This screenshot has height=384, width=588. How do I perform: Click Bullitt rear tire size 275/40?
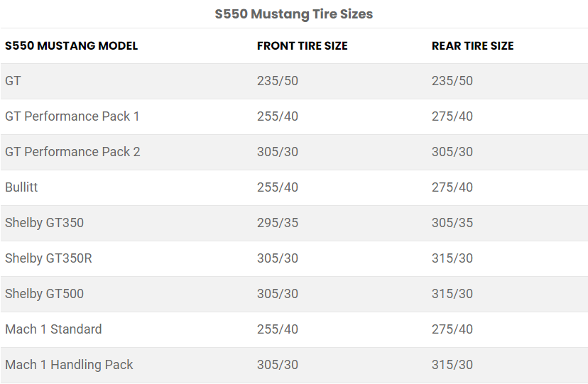pos(452,187)
